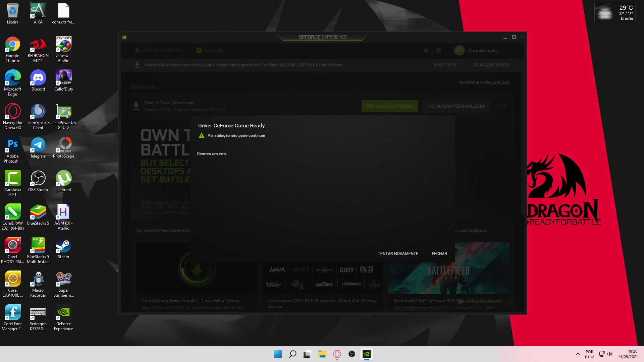
Task: Open TechPowerUp GPU-Z shortcut
Action: click(63, 117)
